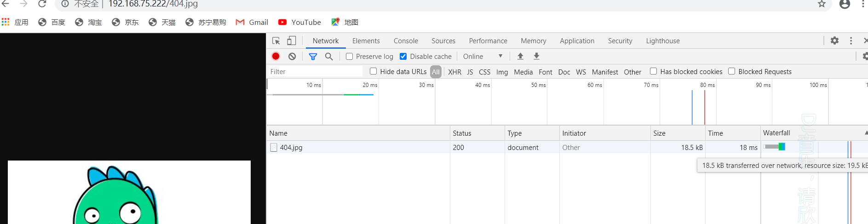Viewport: 868px width, 224px height.
Task: Clear the network log
Action: pyautogui.click(x=292, y=56)
